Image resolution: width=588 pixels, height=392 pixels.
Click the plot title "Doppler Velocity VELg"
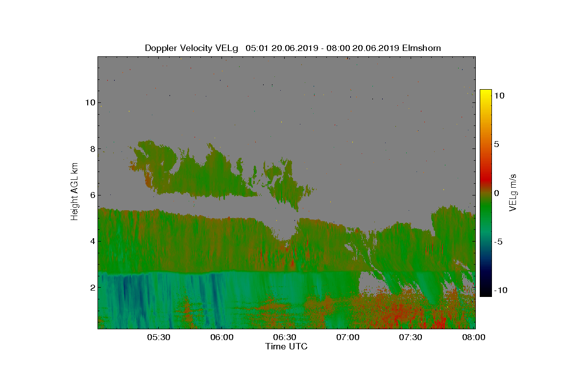click(x=192, y=48)
